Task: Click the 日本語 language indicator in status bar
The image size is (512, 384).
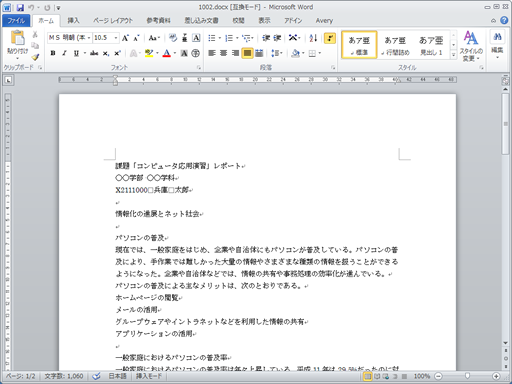Action: [x=117, y=376]
